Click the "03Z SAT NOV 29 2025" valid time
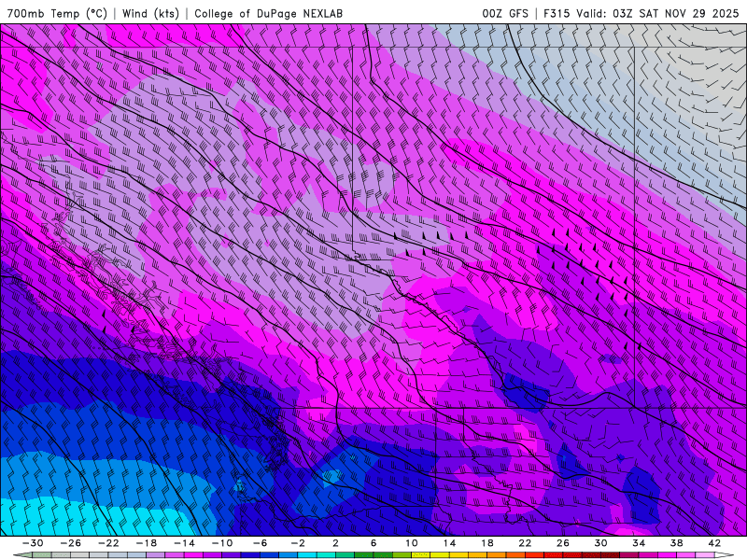Image resolution: width=747 pixels, height=560 pixels. tap(676, 13)
